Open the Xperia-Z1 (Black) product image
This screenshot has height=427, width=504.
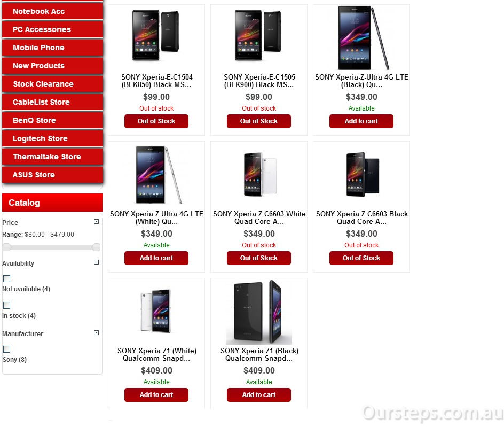coord(259,312)
